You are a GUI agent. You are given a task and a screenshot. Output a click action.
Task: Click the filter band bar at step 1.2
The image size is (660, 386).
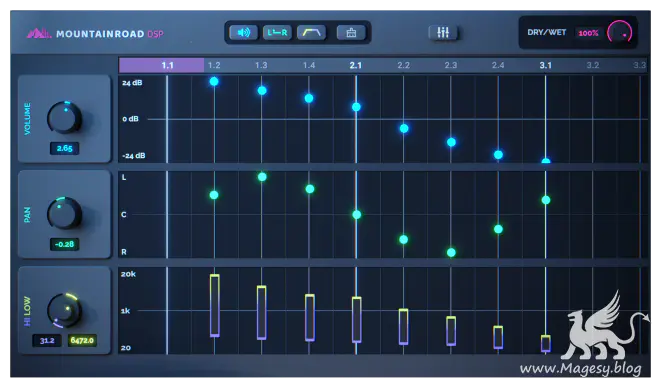(x=215, y=306)
